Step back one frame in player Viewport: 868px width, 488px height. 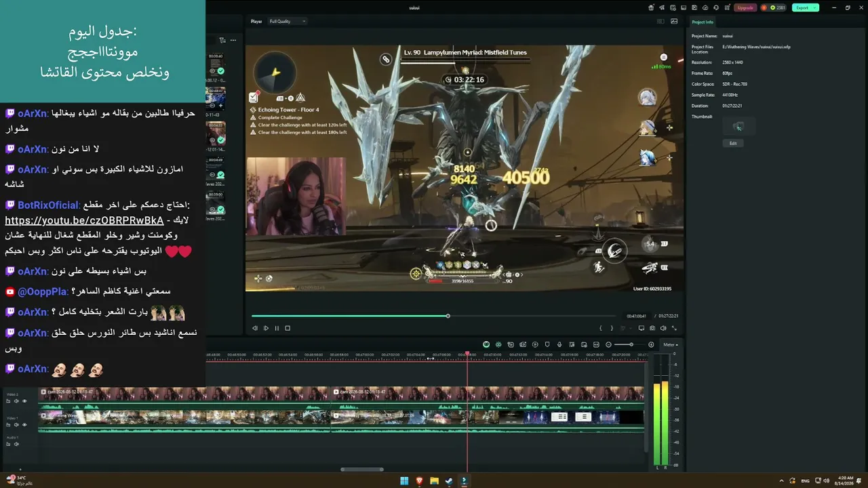[x=255, y=328]
